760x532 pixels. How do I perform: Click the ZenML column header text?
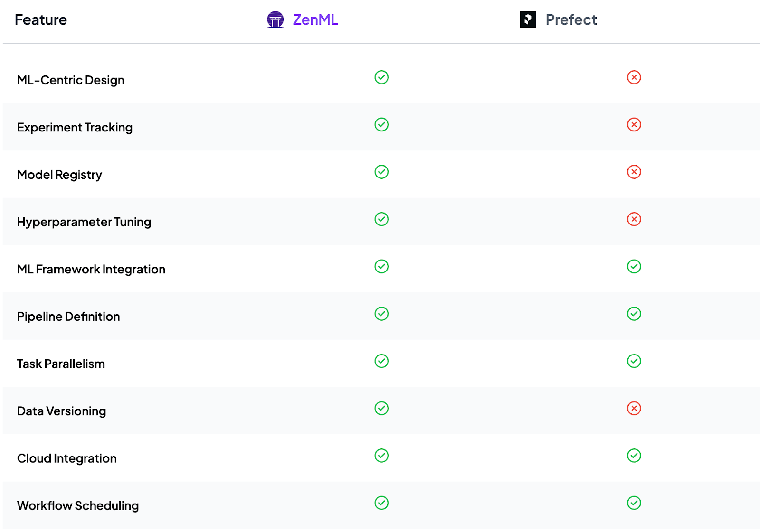(x=315, y=20)
